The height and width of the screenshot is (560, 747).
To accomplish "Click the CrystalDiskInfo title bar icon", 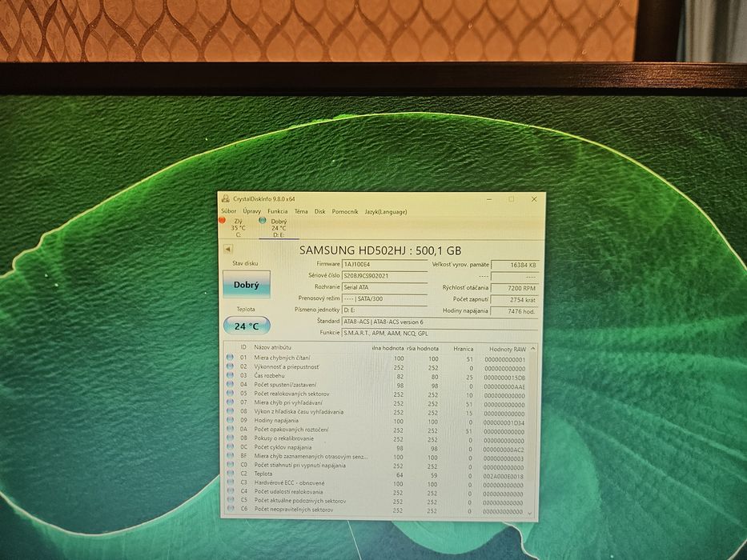I will 225,198.
